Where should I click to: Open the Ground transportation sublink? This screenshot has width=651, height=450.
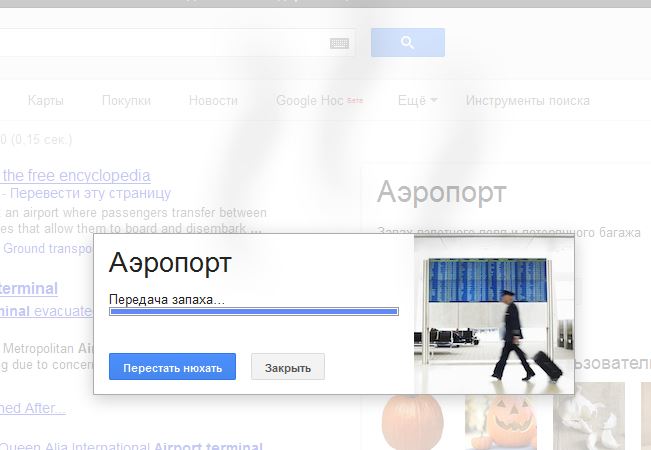[49, 249]
